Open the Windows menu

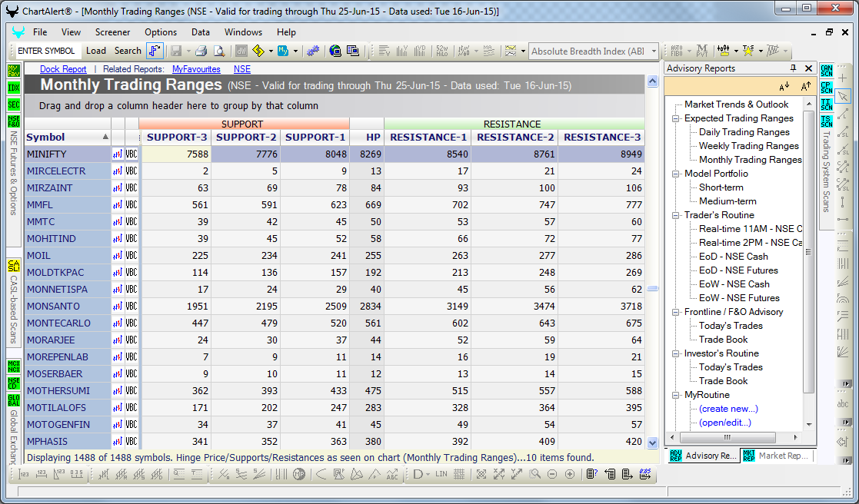[x=243, y=32]
